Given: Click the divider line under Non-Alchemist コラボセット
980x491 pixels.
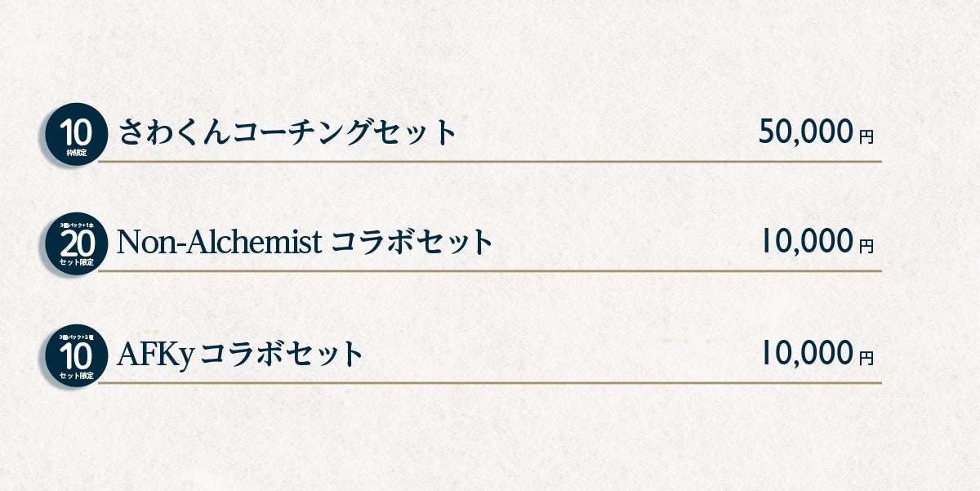Looking at the screenshot, I should [490, 270].
